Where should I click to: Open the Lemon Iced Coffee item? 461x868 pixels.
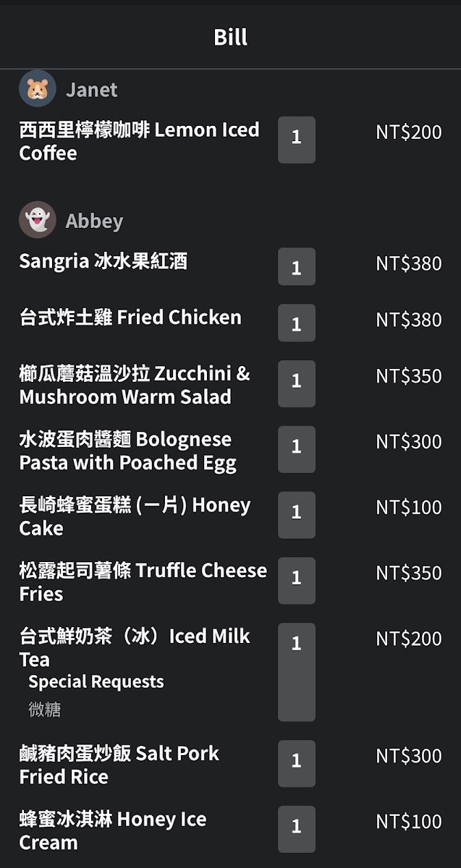tap(139, 141)
